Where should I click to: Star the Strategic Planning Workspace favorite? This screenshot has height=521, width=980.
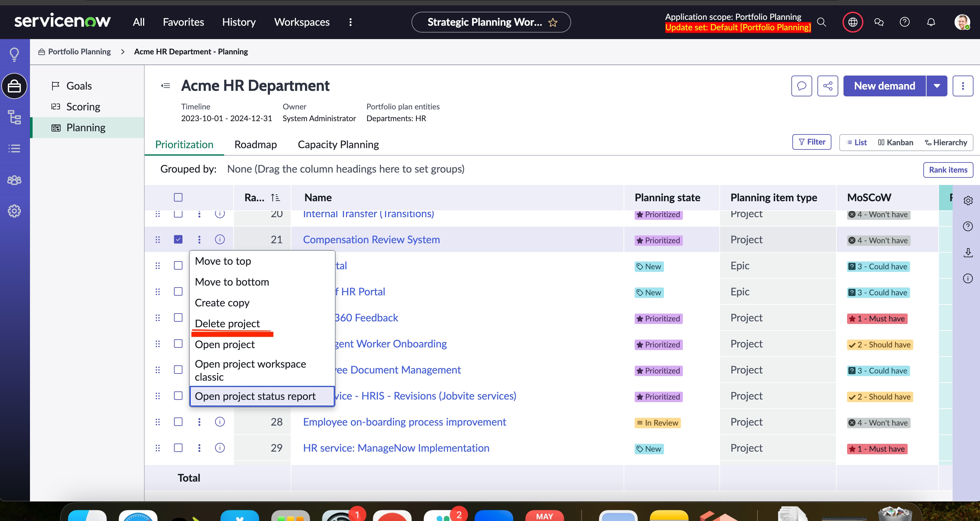[x=553, y=22]
